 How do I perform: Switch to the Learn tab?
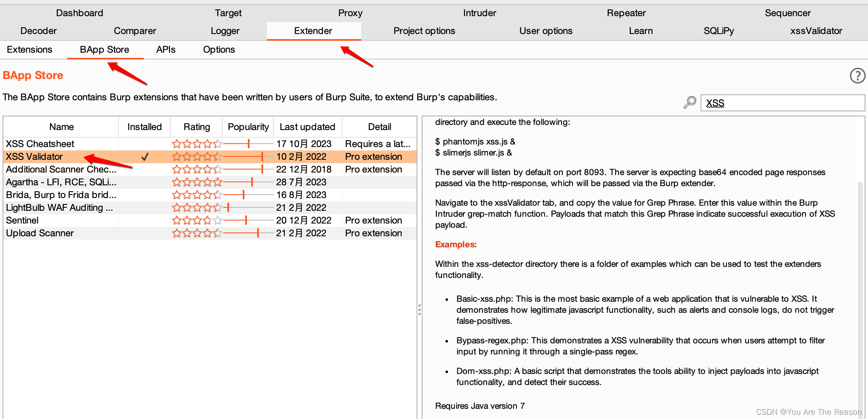click(x=641, y=31)
